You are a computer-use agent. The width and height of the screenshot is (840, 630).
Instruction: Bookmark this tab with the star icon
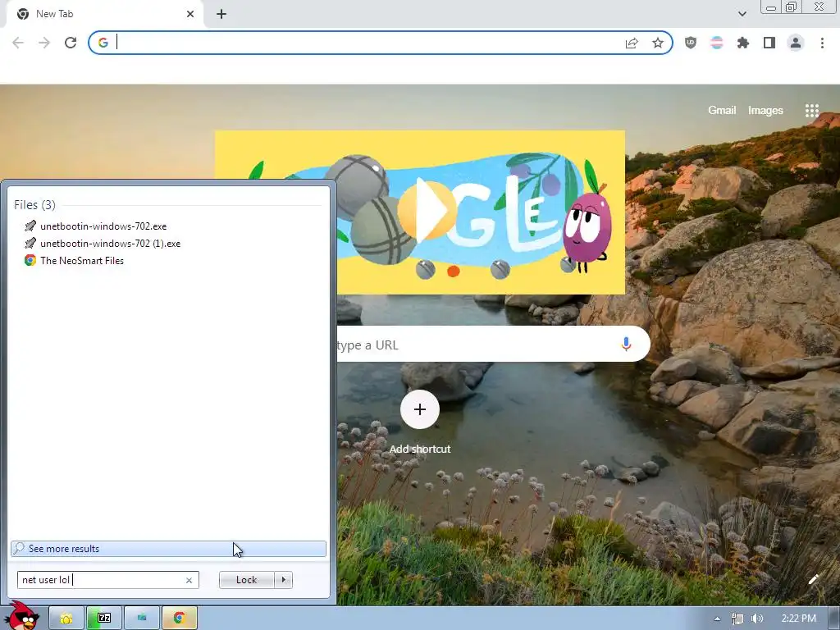(658, 43)
